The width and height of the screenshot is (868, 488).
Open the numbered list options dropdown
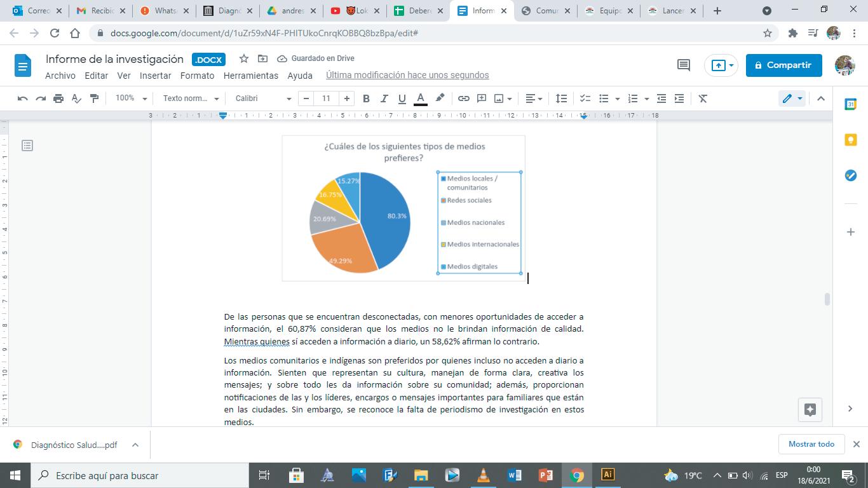pyautogui.click(x=647, y=98)
